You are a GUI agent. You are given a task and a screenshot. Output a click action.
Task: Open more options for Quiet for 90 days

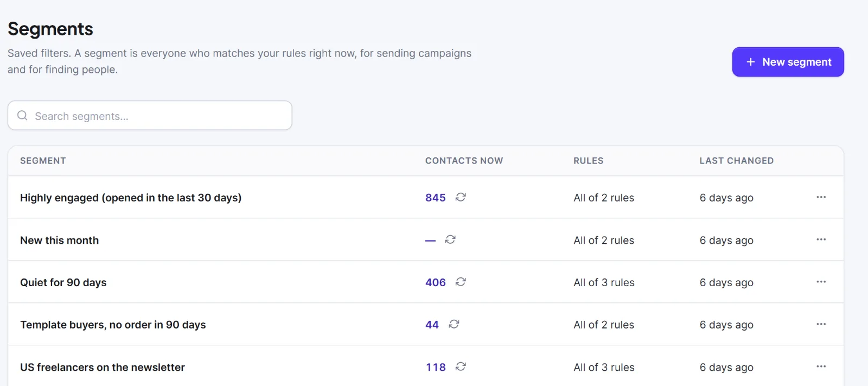point(821,282)
